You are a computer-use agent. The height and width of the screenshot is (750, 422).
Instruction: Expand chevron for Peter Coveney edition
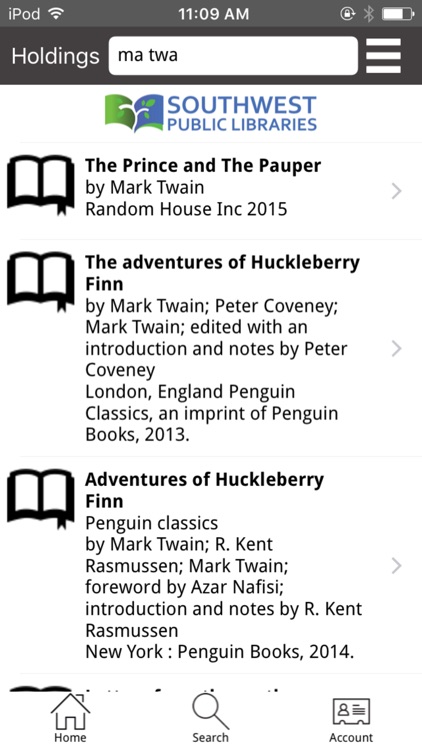point(396,349)
